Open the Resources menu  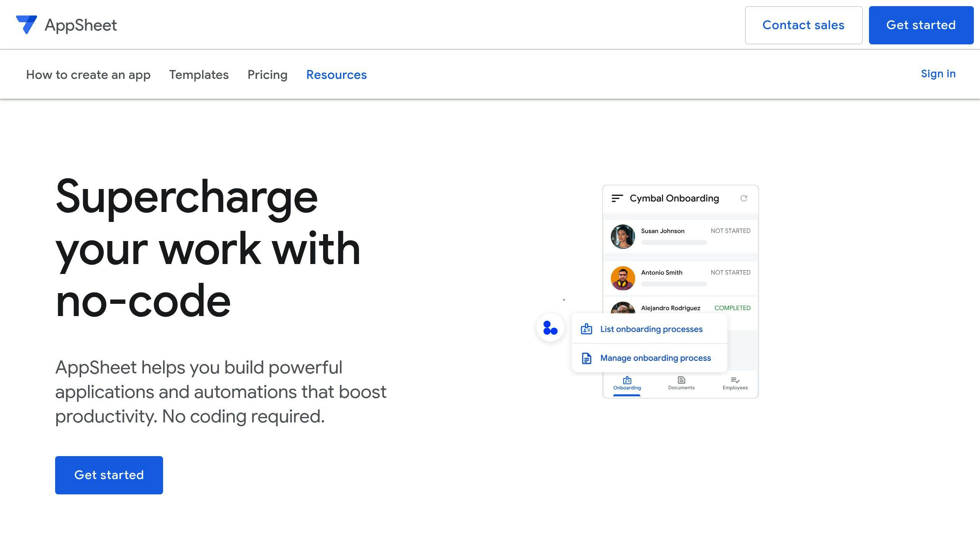(x=336, y=75)
